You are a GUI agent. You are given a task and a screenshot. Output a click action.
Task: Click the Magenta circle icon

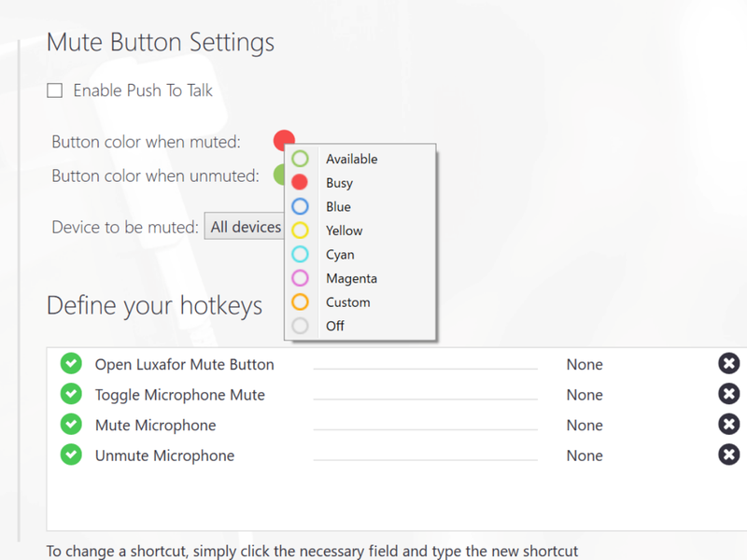click(x=300, y=277)
